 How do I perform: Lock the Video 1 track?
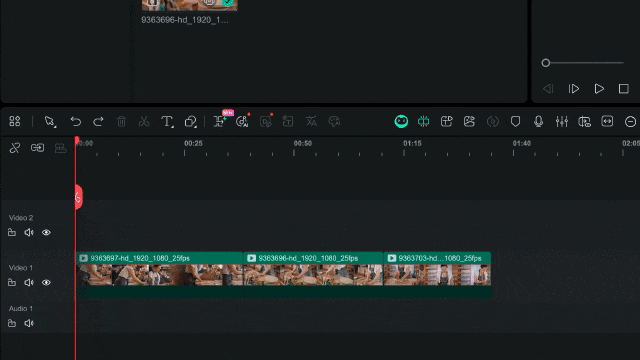[x=12, y=282]
